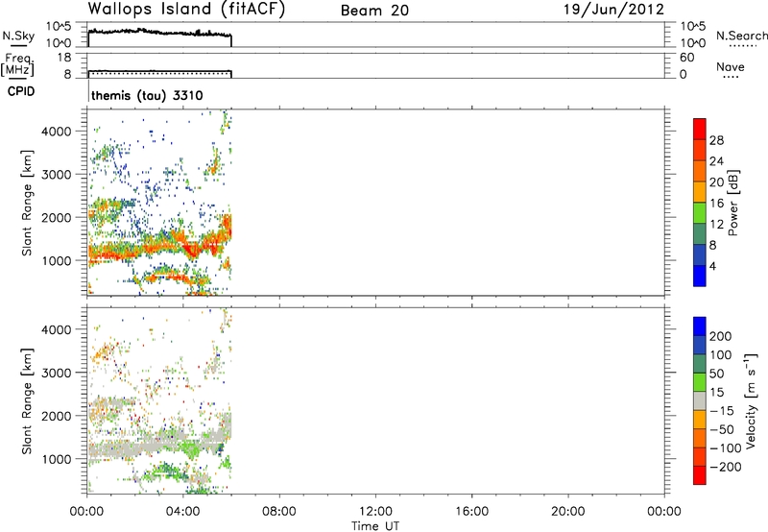768x532 pixels.
Task: Click the date '19/Jun/2012'
Action: (x=613, y=10)
